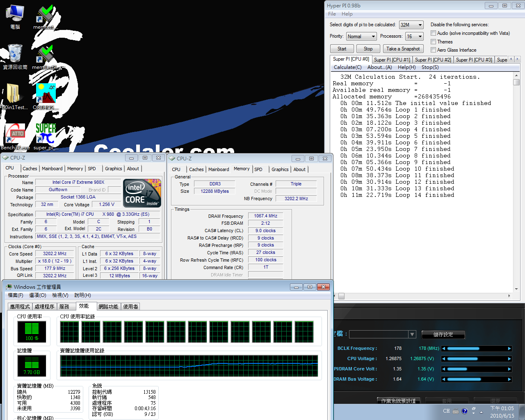Decrease BCLK Frequency with left arrow
The width and height of the screenshot is (525, 420).
(x=443, y=349)
